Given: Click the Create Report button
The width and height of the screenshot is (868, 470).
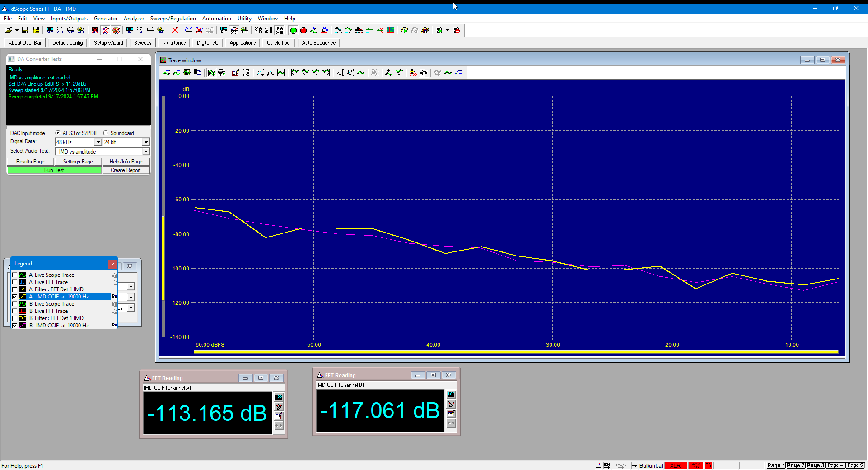Looking at the screenshot, I should coord(126,170).
